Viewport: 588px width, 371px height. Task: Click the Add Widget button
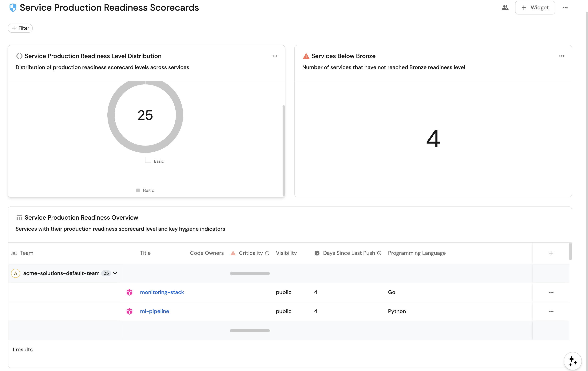(x=535, y=8)
